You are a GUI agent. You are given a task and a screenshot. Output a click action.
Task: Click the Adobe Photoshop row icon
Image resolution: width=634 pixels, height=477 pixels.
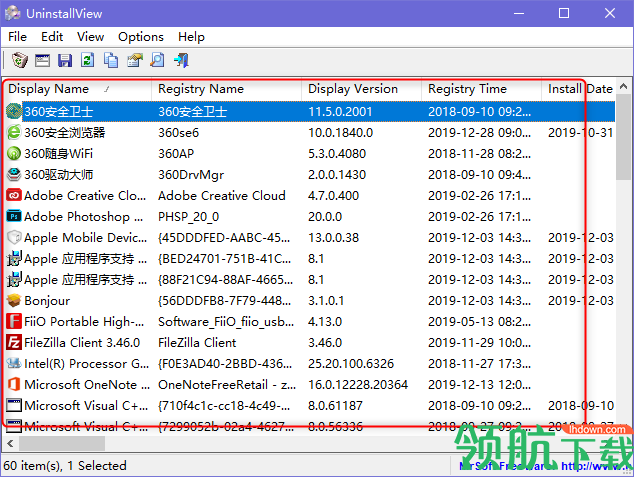click(x=14, y=216)
